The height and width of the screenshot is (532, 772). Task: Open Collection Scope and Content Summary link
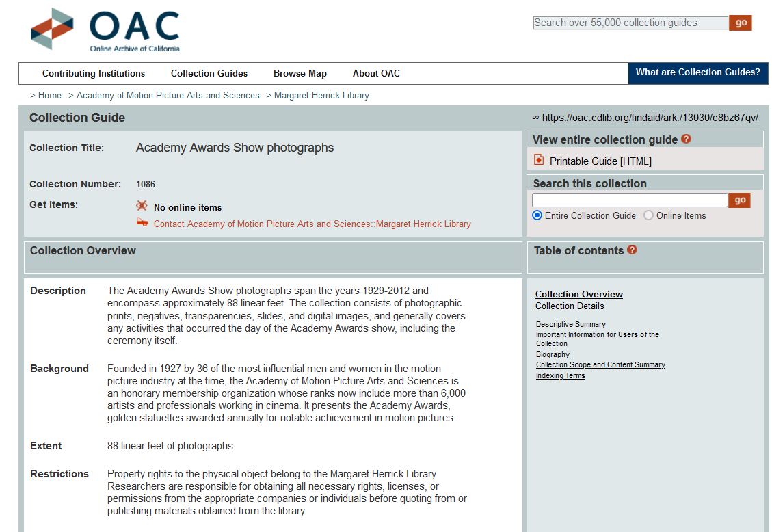click(x=600, y=364)
